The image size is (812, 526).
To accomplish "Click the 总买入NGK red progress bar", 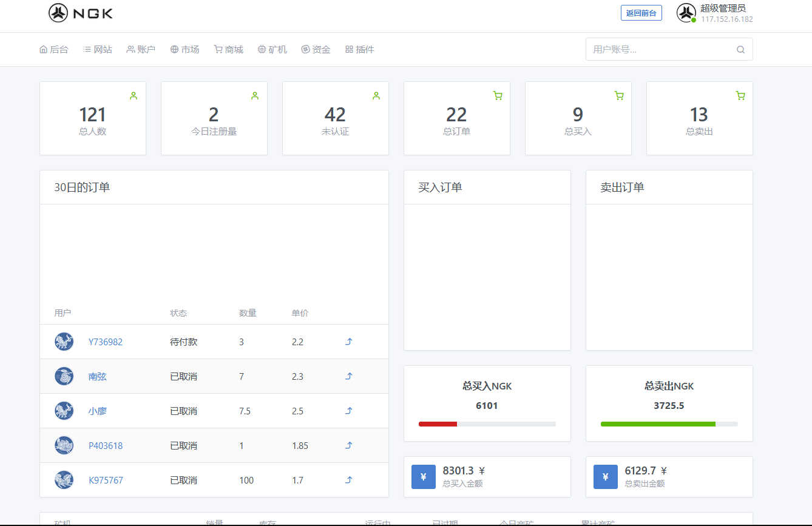I will (x=438, y=424).
